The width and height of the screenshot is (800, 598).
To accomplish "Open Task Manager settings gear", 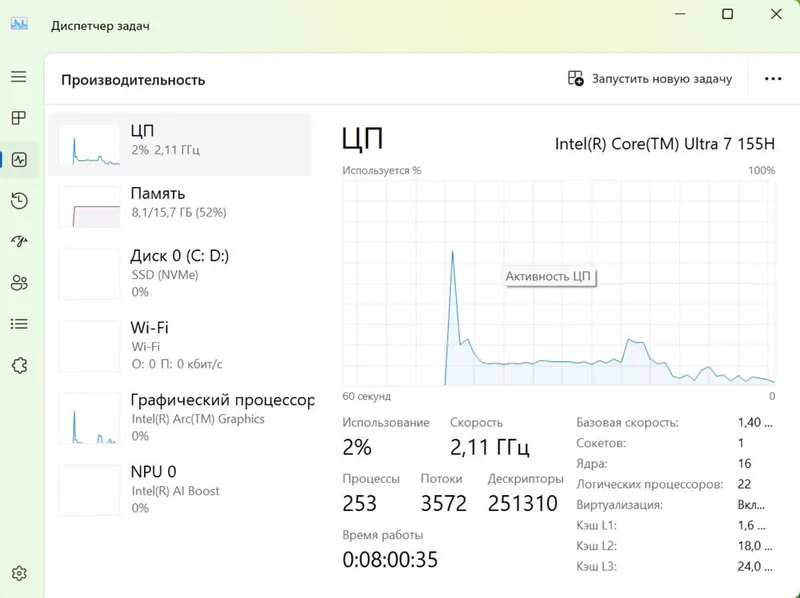I will pyautogui.click(x=19, y=574).
